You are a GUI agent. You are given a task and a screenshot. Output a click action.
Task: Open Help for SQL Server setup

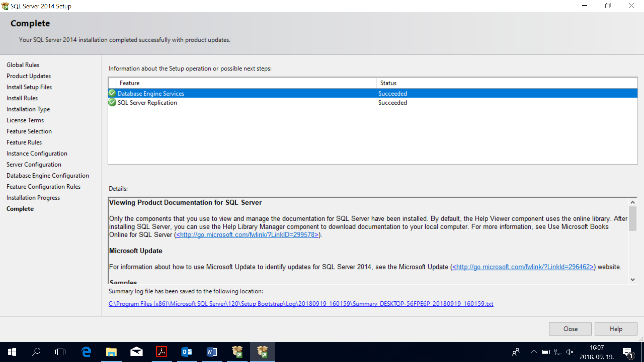[x=616, y=329]
